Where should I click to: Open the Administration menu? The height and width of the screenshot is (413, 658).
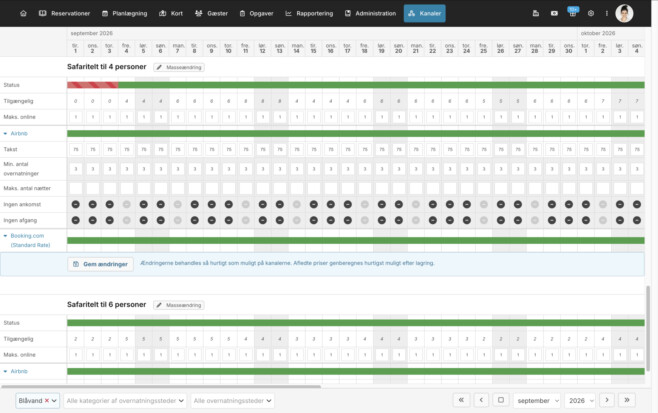[x=371, y=13]
